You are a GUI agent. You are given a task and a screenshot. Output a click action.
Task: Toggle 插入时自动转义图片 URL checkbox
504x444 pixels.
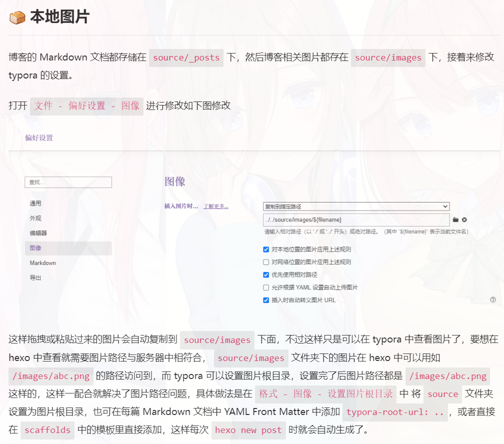click(266, 300)
